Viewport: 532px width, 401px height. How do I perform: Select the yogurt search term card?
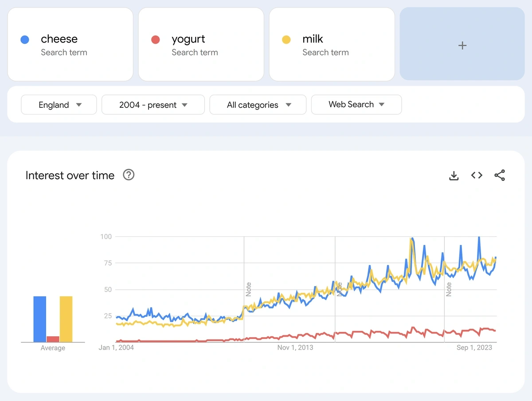(201, 44)
